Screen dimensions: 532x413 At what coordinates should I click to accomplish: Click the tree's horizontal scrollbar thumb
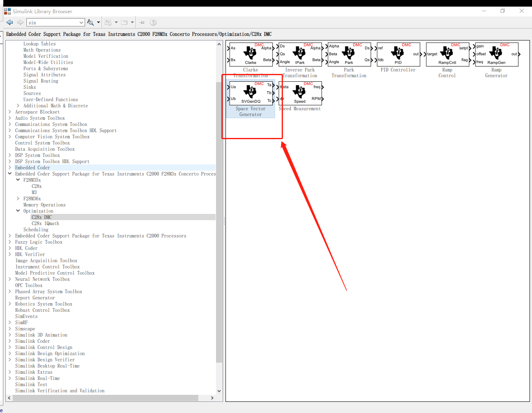point(105,398)
